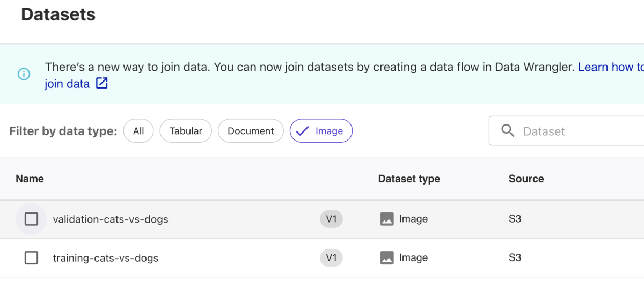This screenshot has height=287, width=644.
Task: Click image icon in training-cats-vs-dogs row
Action: pyautogui.click(x=387, y=258)
